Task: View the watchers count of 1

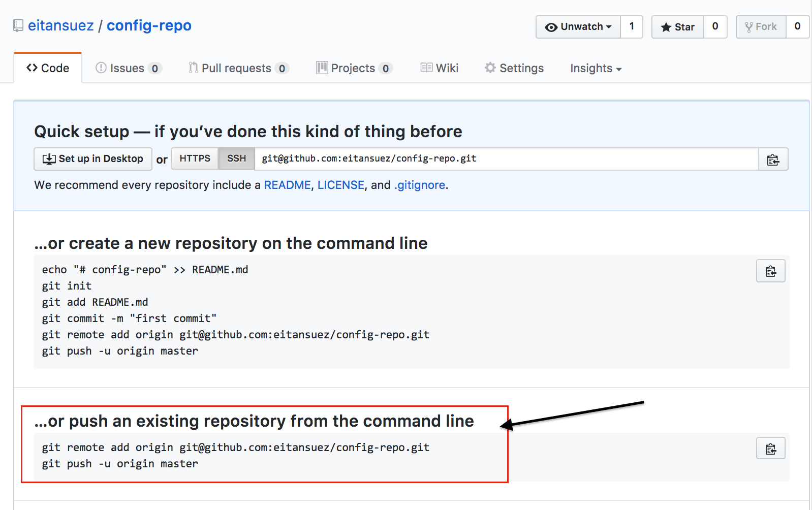Action: tap(632, 27)
